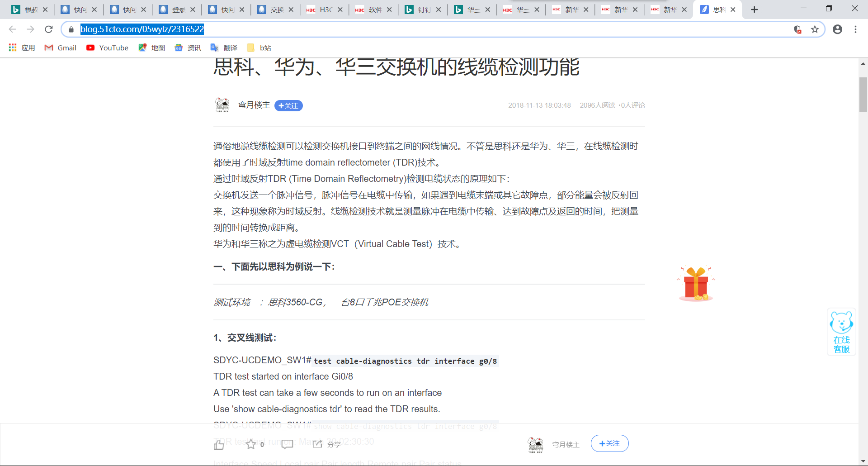Click the post date 2018-11-13 18:03:48
868x466 pixels.
(539, 105)
